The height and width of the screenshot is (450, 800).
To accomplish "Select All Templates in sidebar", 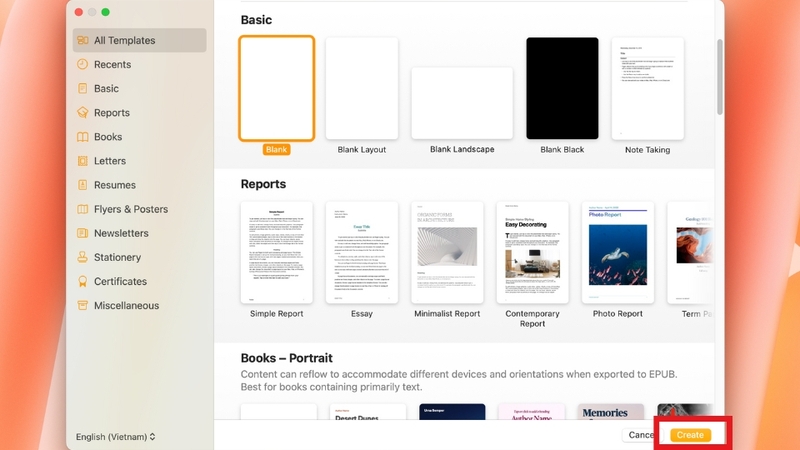I will [x=139, y=40].
